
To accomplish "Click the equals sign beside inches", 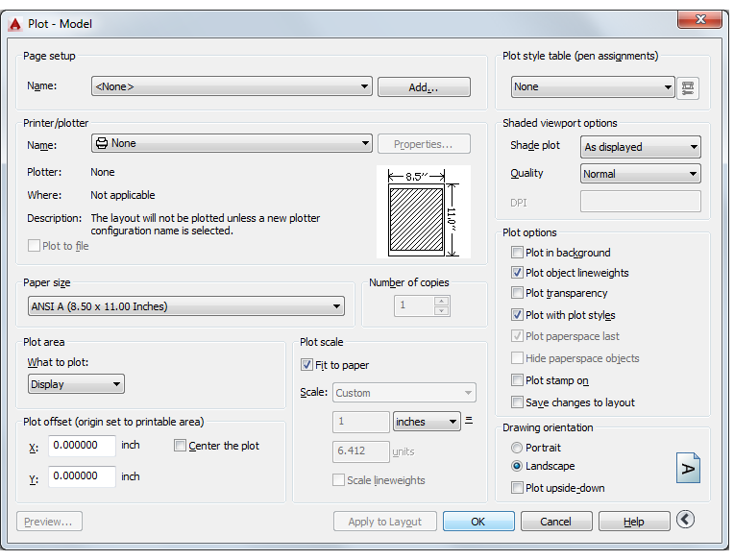I will coord(469,420).
